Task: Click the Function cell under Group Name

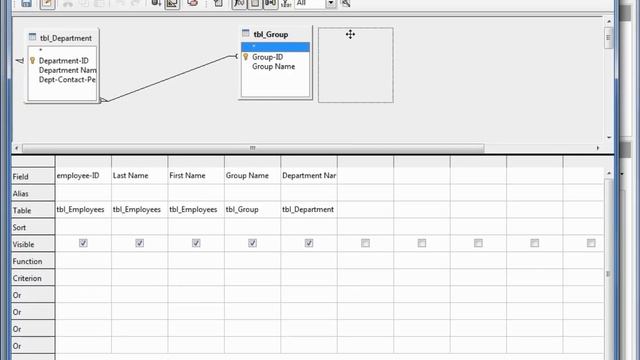Action: 252,260
